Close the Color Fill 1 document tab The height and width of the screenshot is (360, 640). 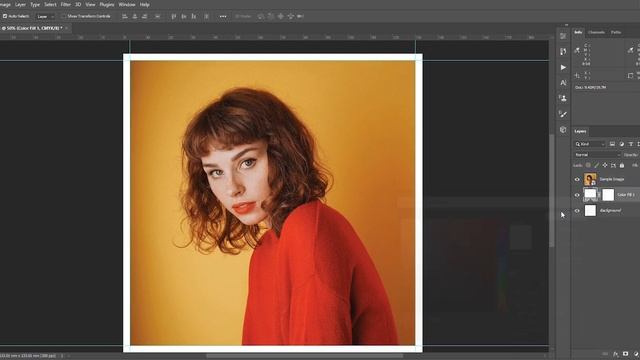(67, 28)
